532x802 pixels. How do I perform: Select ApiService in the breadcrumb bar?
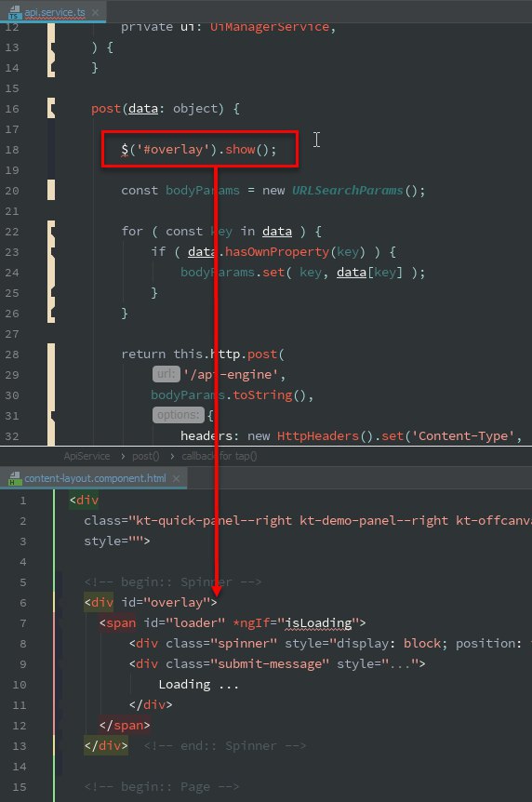pyautogui.click(x=86, y=456)
